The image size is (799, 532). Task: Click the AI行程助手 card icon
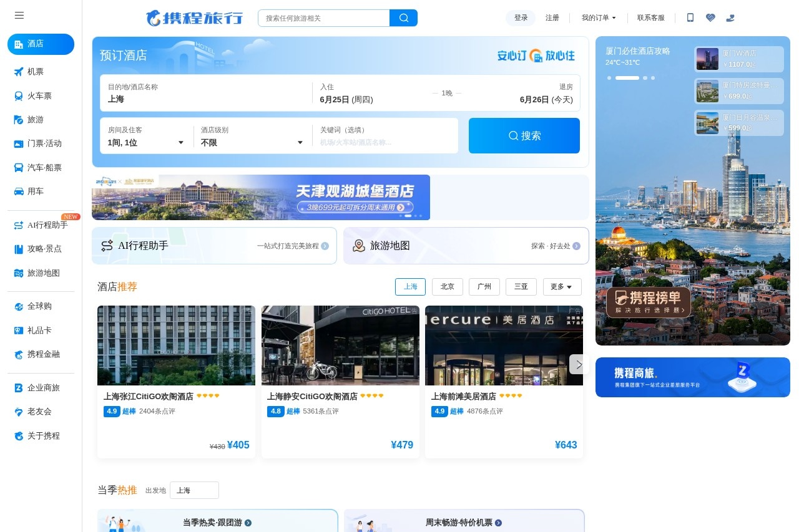[x=107, y=246]
